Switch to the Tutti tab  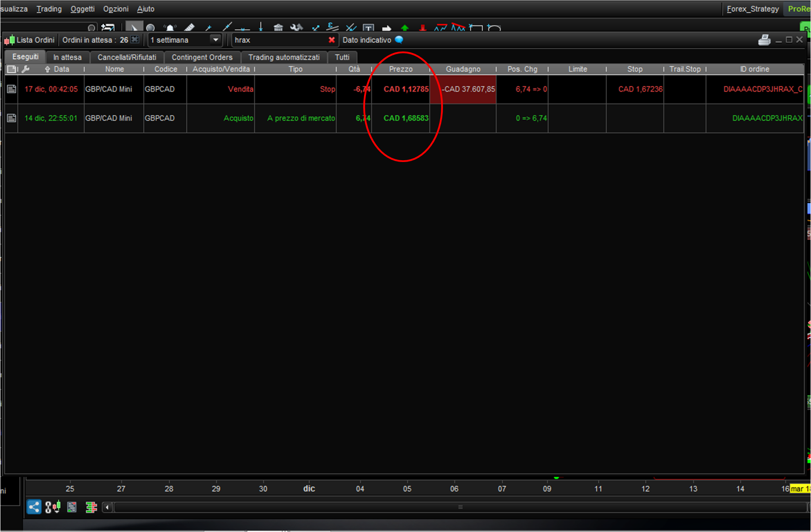click(x=342, y=57)
